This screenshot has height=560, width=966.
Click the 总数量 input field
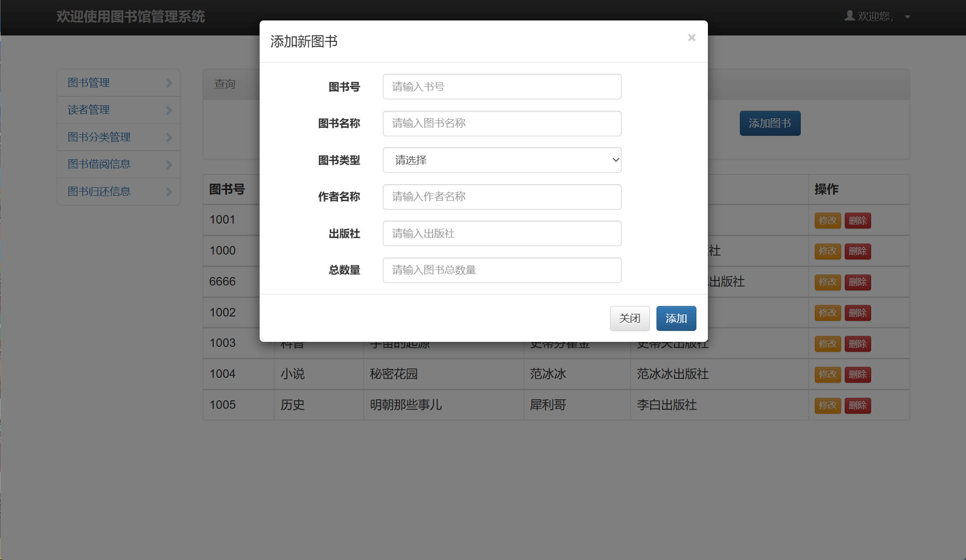pyautogui.click(x=501, y=270)
